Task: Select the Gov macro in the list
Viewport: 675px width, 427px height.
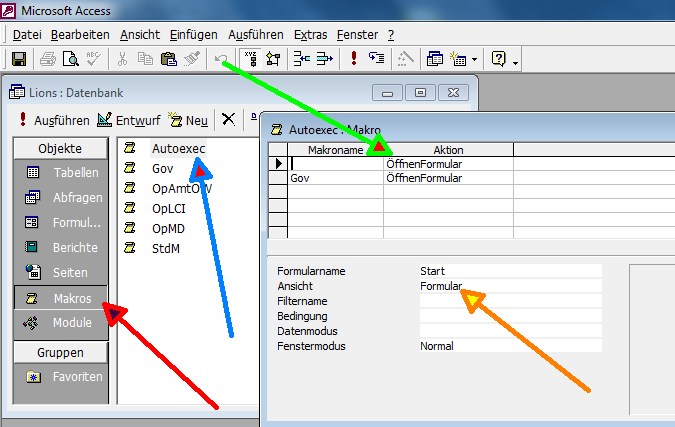Action: click(162, 169)
